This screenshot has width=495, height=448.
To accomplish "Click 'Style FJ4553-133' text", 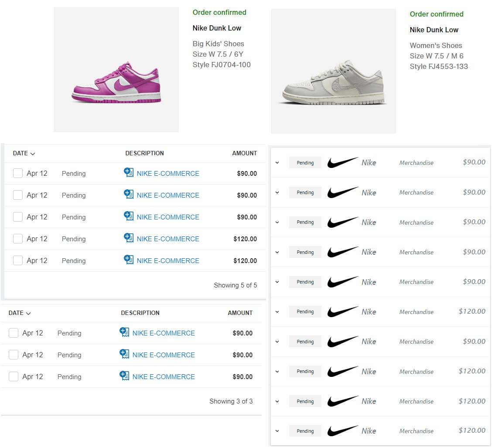I will click(439, 67).
